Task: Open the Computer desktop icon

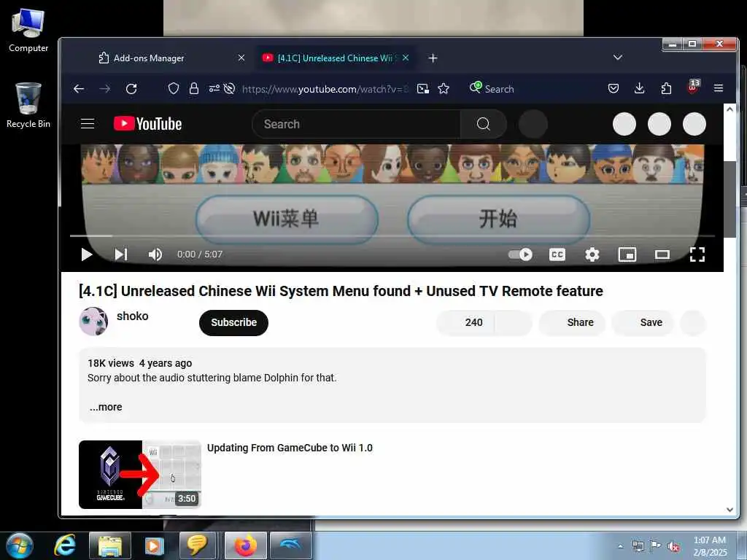Action: tap(28, 31)
